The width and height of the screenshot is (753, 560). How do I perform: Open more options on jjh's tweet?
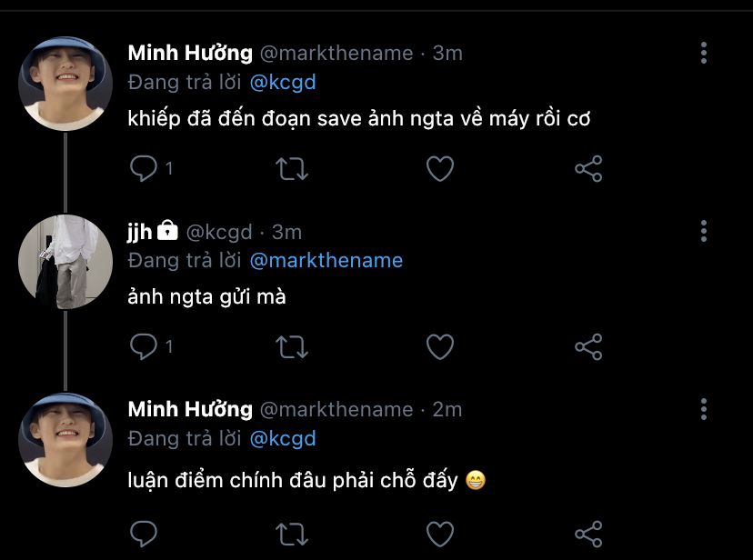click(x=703, y=231)
